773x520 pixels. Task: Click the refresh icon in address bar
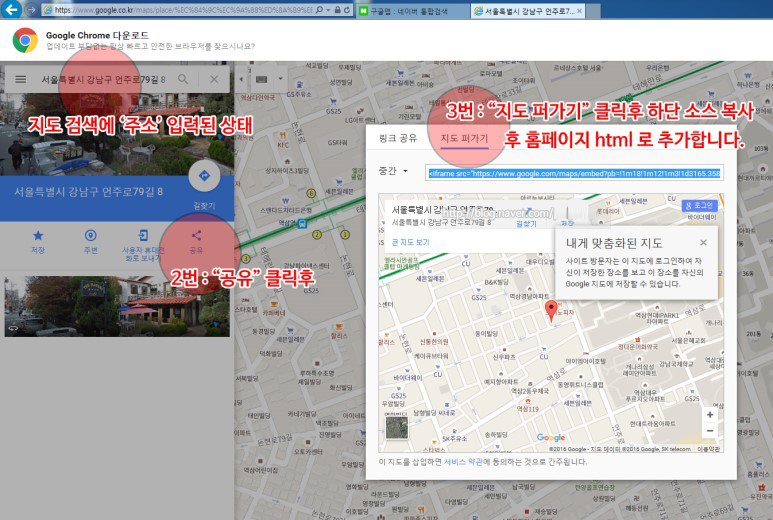pos(347,10)
